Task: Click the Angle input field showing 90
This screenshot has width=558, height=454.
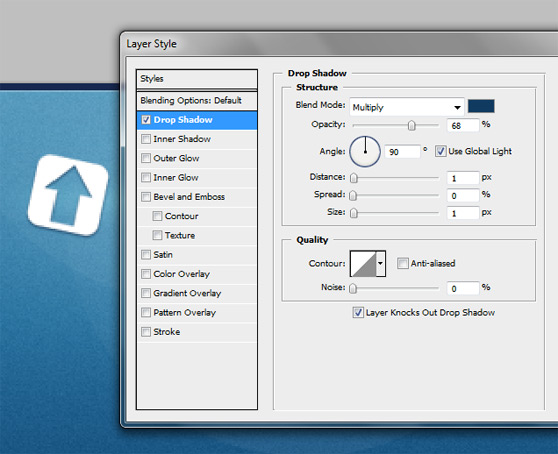Action: pyautogui.click(x=402, y=152)
